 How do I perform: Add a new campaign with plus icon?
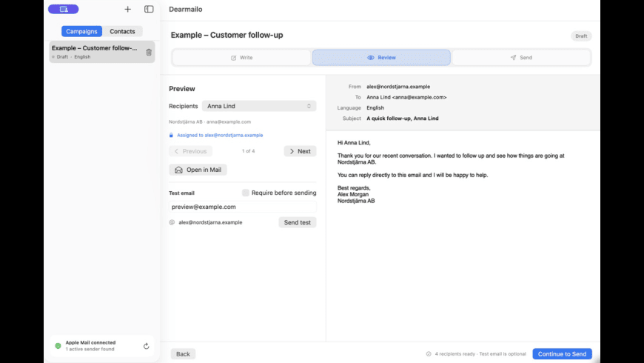[128, 9]
